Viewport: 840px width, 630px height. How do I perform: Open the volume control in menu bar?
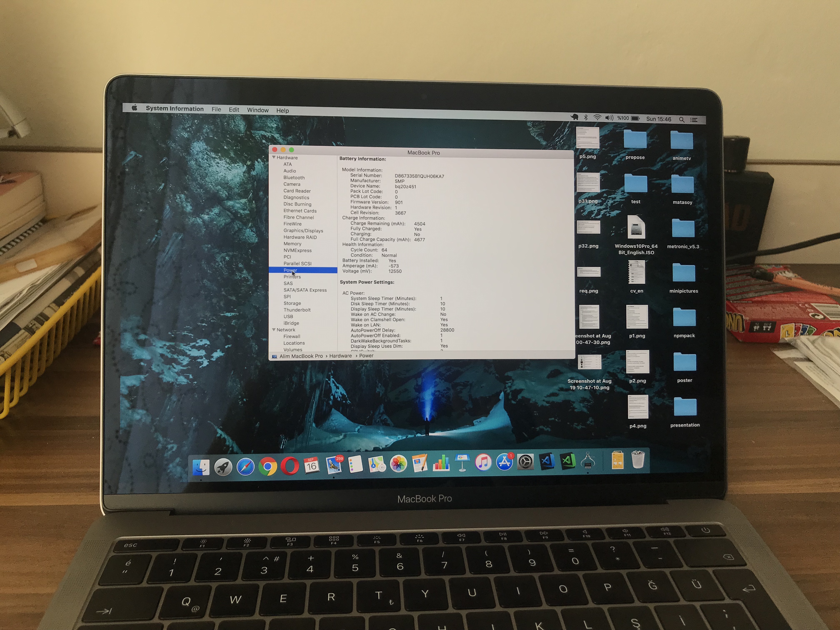(609, 118)
